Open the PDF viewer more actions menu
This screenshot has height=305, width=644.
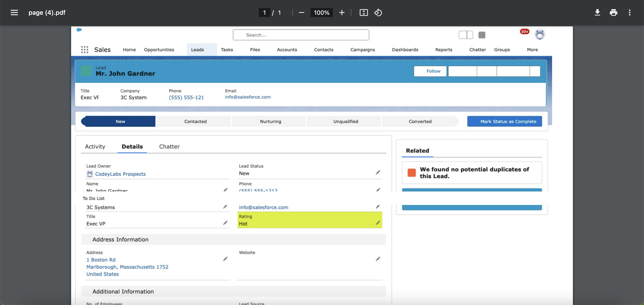(629, 13)
